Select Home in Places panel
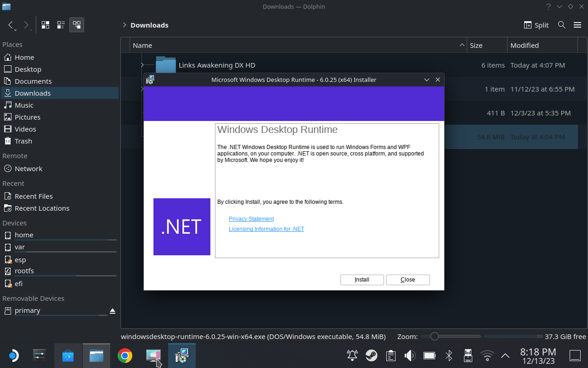Viewport: 588px width, 368px height. pos(60,57)
